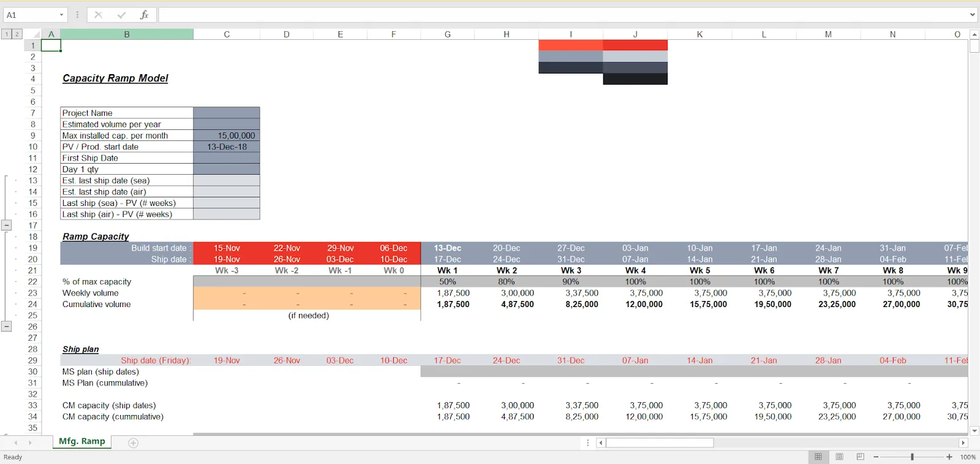
Task: Switch to Page Break Preview
Action: 861,457
